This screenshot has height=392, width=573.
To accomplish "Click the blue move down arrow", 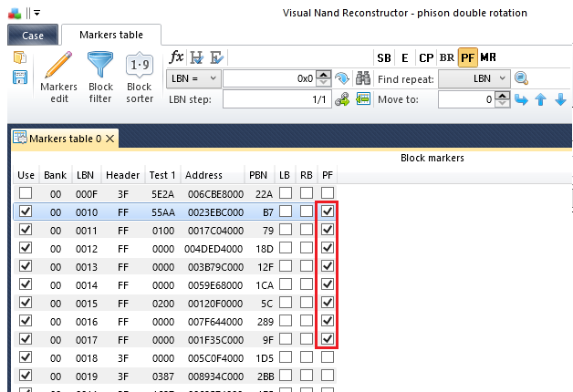I will 560,99.
